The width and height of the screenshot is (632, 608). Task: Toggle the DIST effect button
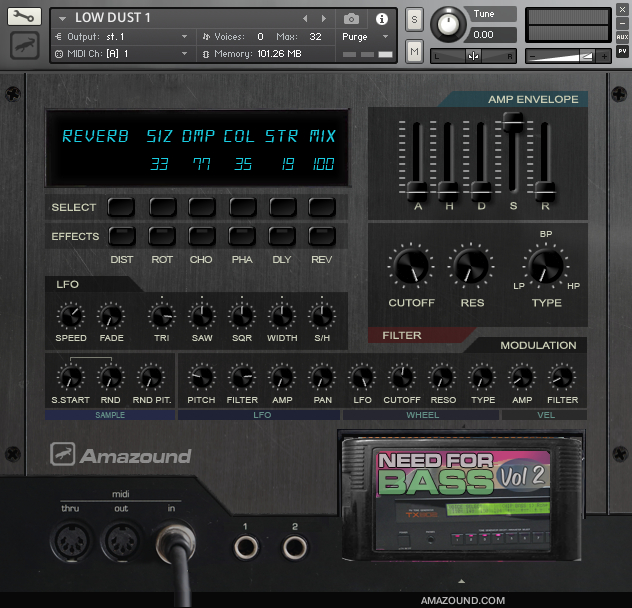(x=122, y=236)
